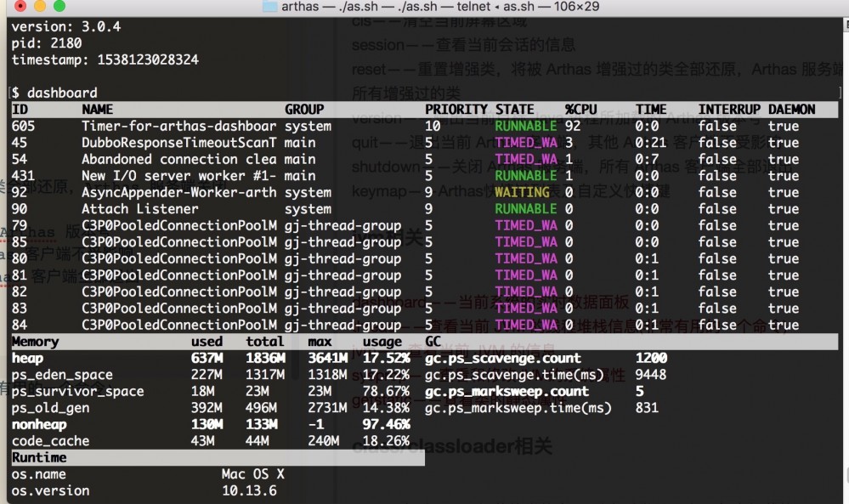Select thread name Timer-for-arthas-dashboar

pos(179,126)
